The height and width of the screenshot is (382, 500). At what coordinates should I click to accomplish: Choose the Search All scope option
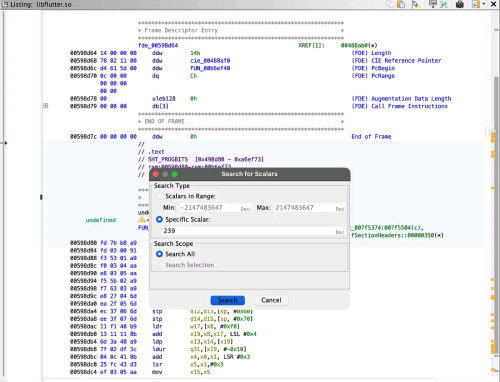click(x=159, y=254)
